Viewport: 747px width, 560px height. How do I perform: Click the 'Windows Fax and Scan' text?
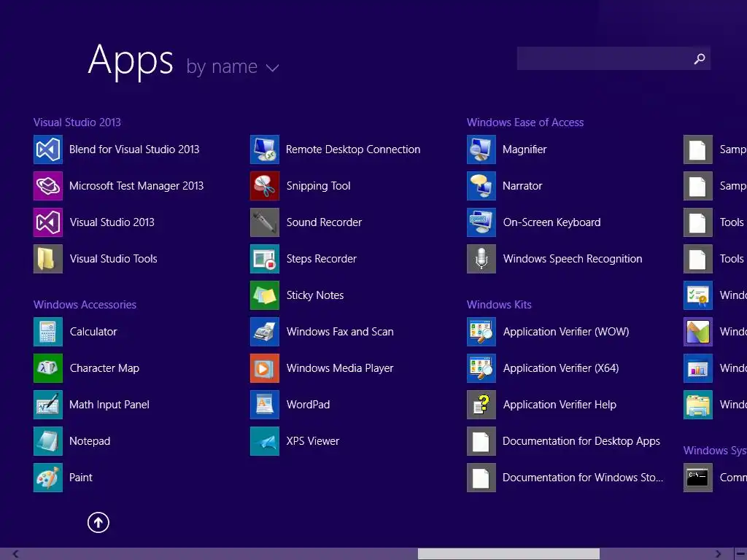click(x=340, y=332)
